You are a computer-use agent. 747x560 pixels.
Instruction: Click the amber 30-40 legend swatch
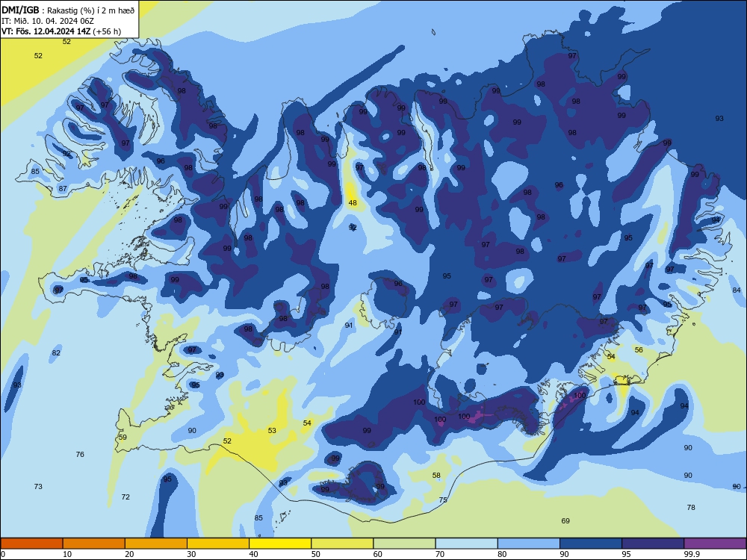(218, 544)
